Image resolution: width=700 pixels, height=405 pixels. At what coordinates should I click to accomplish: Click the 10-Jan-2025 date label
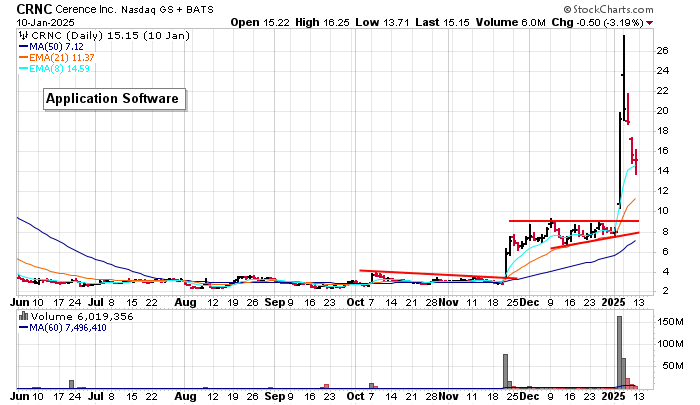(x=46, y=22)
